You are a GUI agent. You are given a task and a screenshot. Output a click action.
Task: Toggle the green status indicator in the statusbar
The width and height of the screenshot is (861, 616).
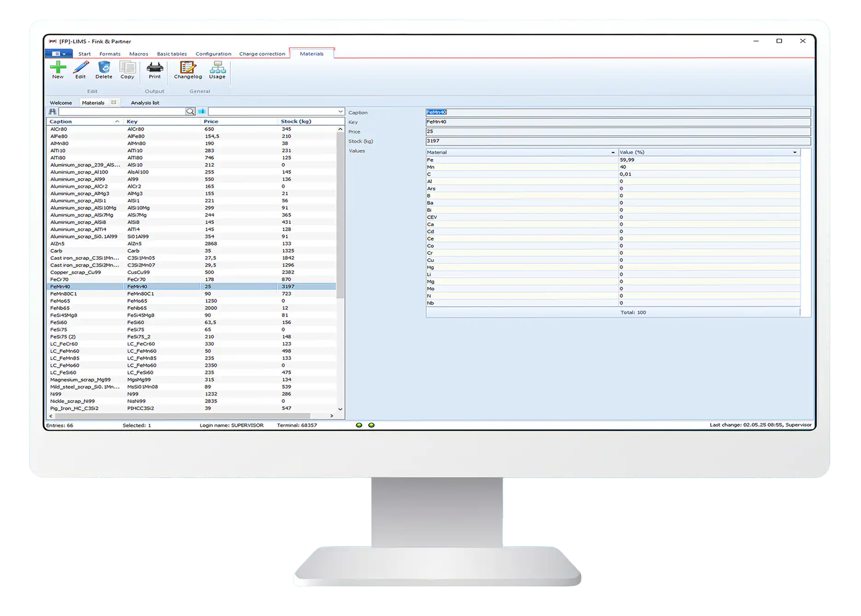[359, 425]
